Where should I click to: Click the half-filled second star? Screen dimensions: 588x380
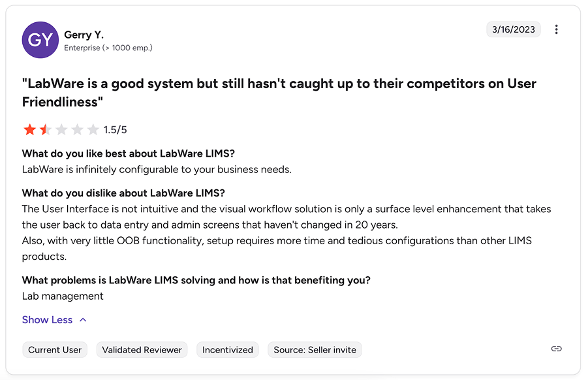coord(45,129)
